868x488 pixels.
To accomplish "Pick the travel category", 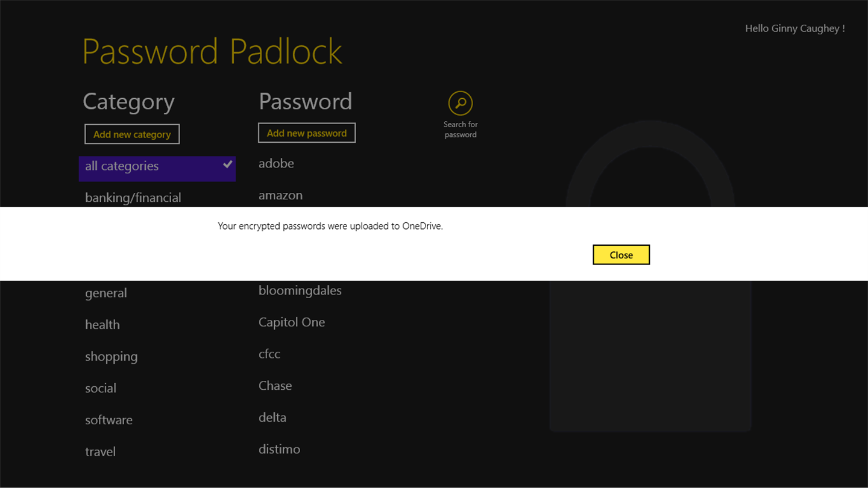I will click(x=101, y=452).
